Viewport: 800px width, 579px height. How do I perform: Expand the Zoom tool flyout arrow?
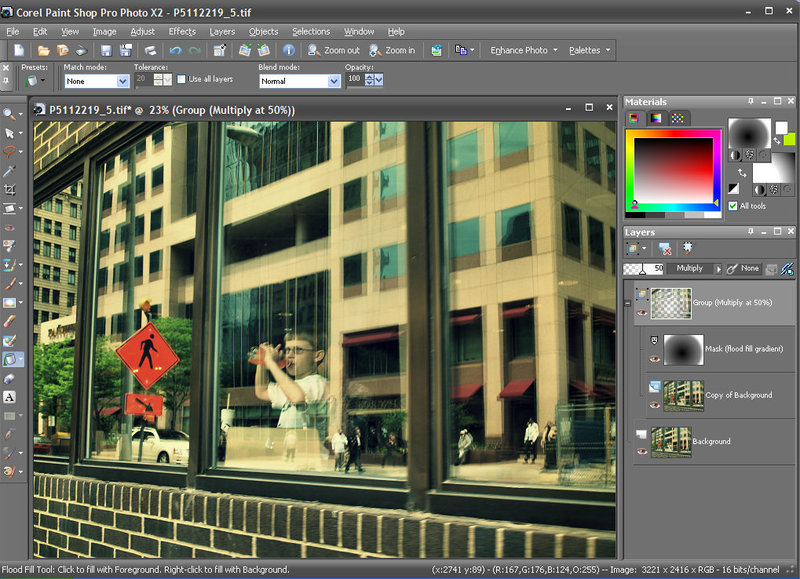(20, 114)
